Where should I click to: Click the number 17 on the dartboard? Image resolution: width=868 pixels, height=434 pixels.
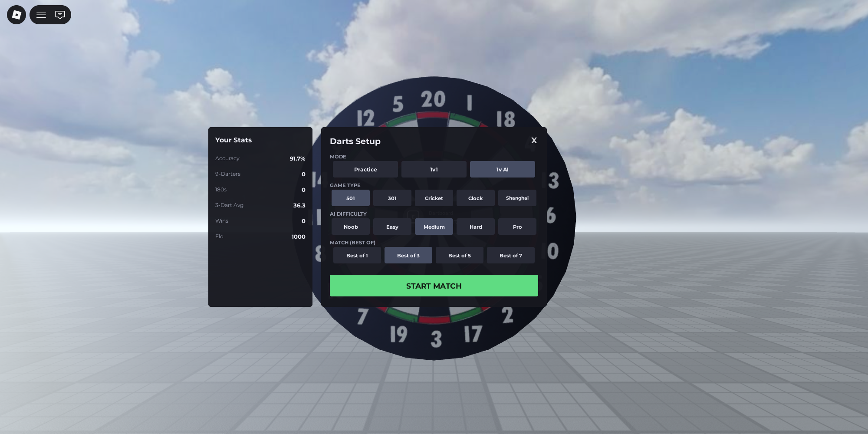pyautogui.click(x=473, y=334)
